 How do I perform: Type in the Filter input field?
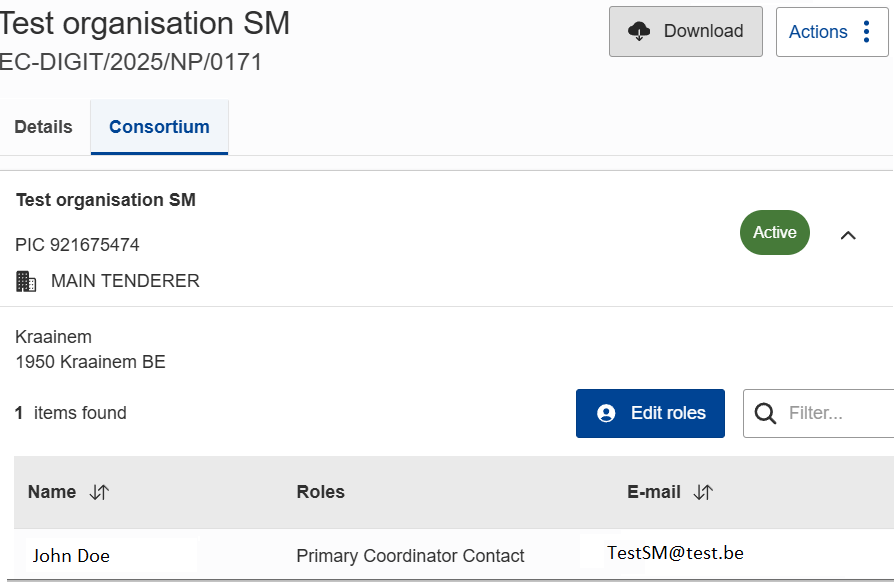pos(835,413)
